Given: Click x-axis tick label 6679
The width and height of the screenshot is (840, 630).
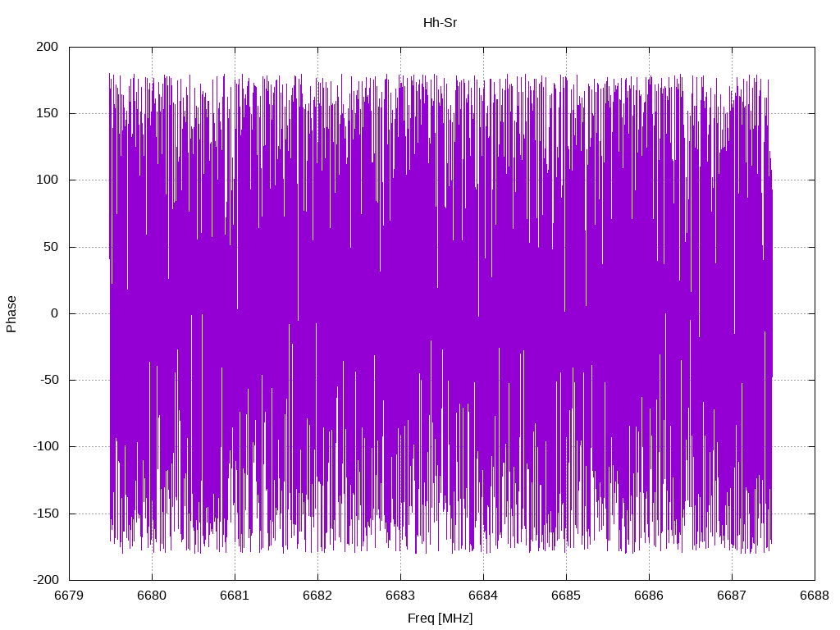Looking at the screenshot, I should (x=69, y=596).
